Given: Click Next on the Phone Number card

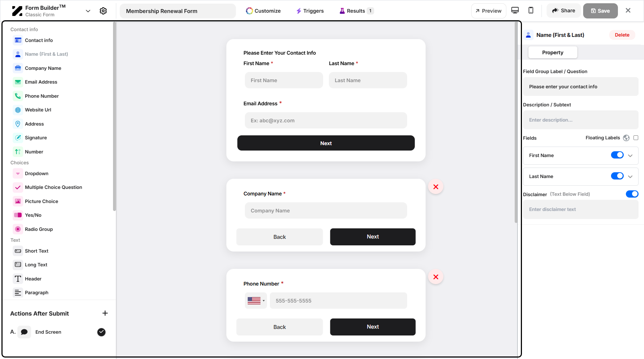Looking at the screenshot, I should coord(373,327).
